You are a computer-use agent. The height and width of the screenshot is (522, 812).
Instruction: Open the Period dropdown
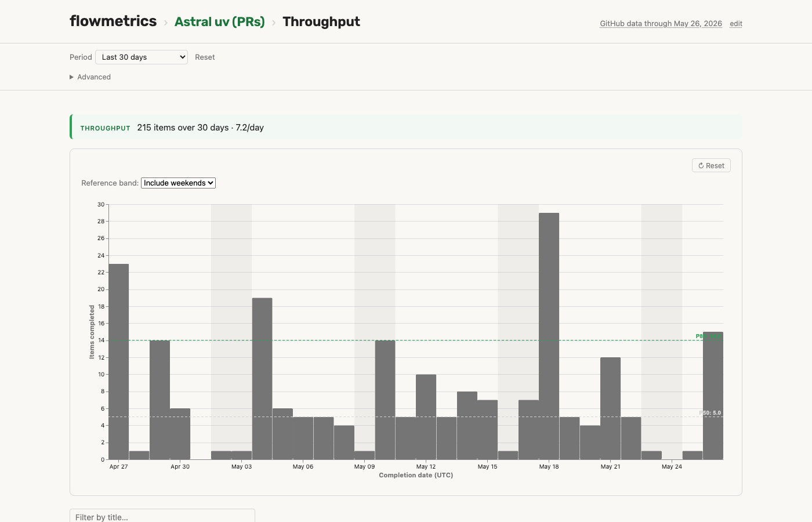[142, 57]
